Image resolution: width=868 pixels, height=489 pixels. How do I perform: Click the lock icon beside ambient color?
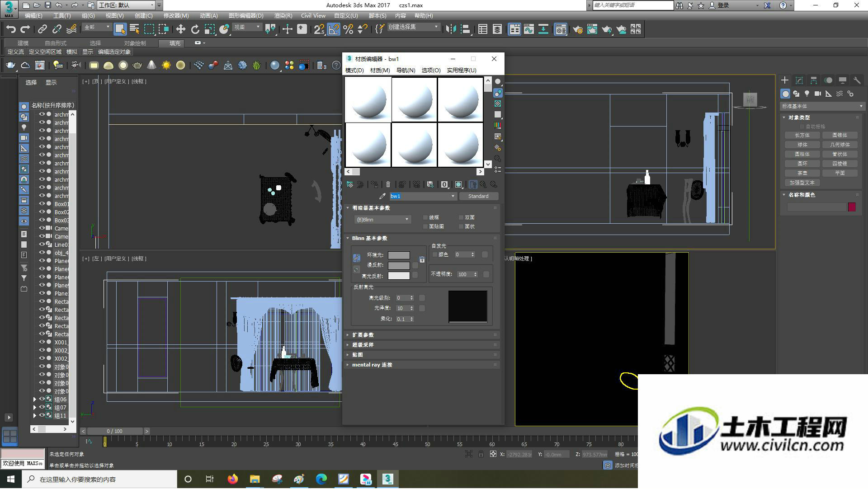pos(422,260)
